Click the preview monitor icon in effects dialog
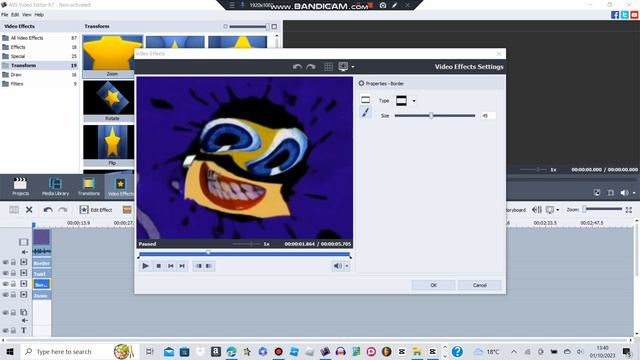The width and height of the screenshot is (640, 360). pyautogui.click(x=343, y=67)
